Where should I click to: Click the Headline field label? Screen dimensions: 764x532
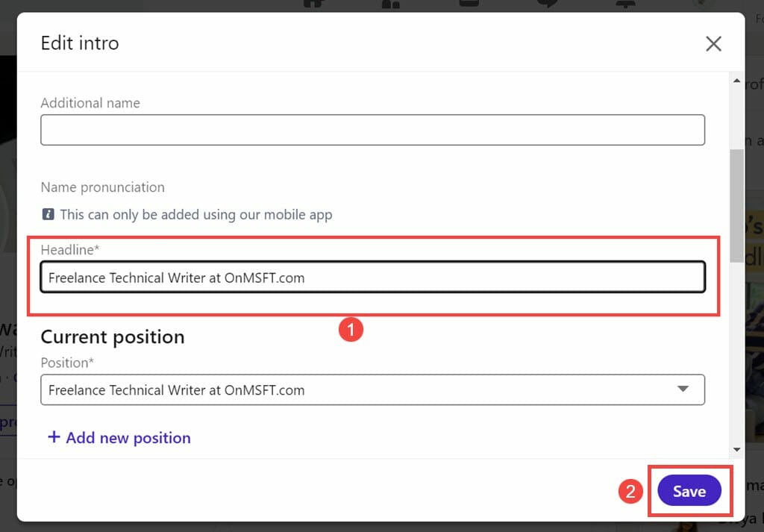[x=70, y=249]
